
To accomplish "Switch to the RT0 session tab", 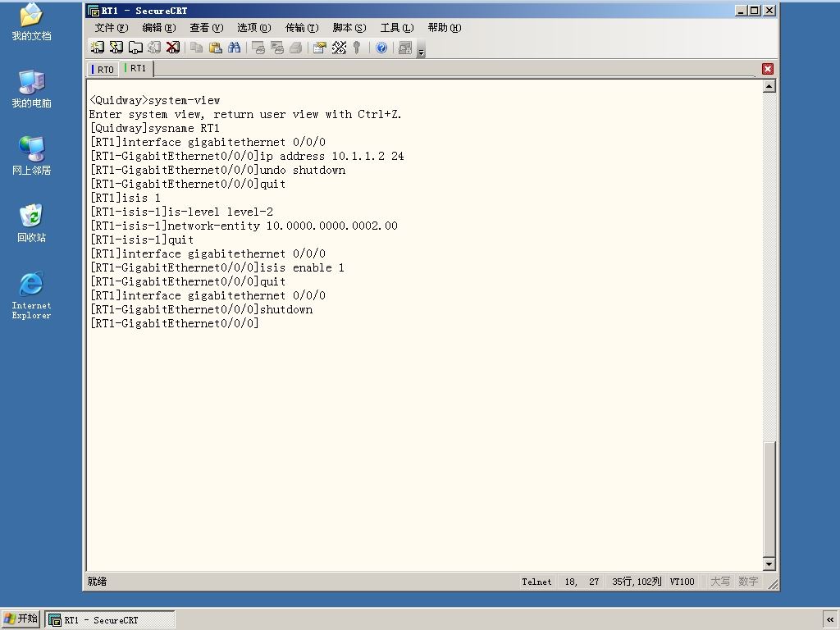I will tap(103, 69).
